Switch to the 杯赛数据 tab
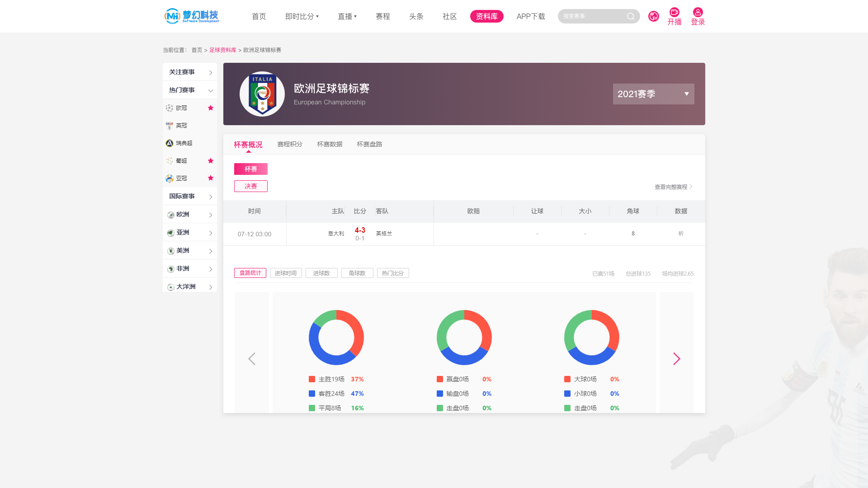This screenshot has height=488, width=868. click(330, 144)
